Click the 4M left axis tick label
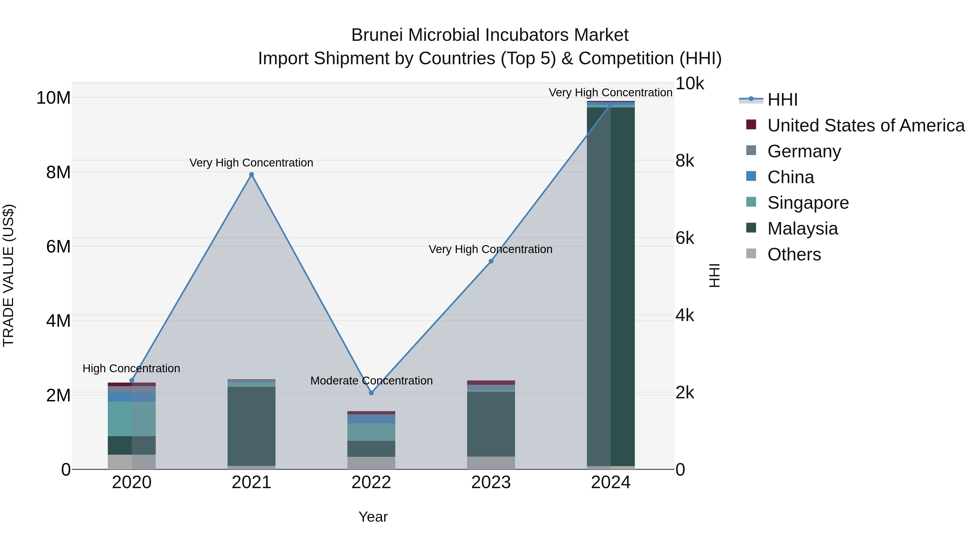980x551 pixels. (58, 321)
